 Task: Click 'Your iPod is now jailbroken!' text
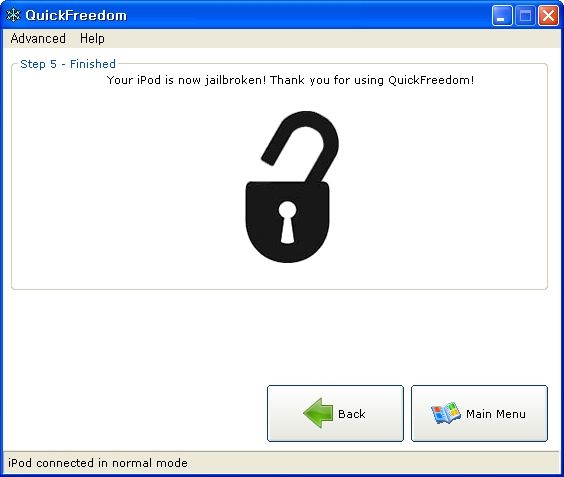tap(186, 80)
